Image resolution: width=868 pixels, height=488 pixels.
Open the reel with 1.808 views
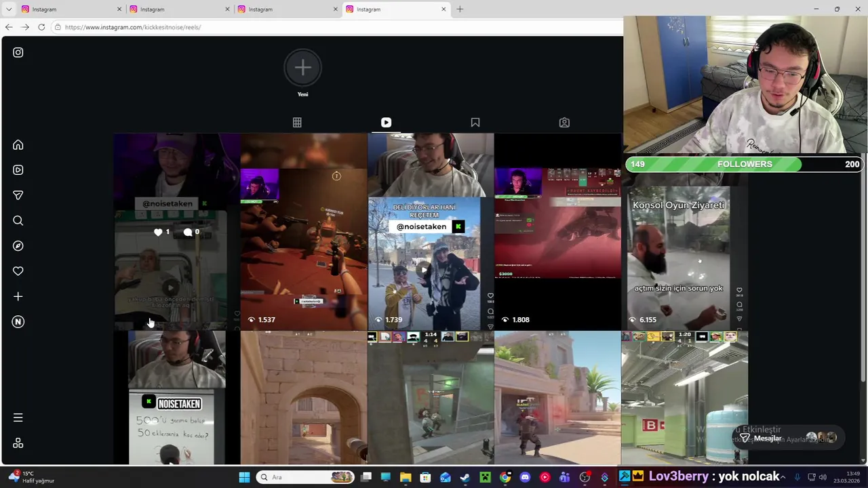[x=557, y=231]
